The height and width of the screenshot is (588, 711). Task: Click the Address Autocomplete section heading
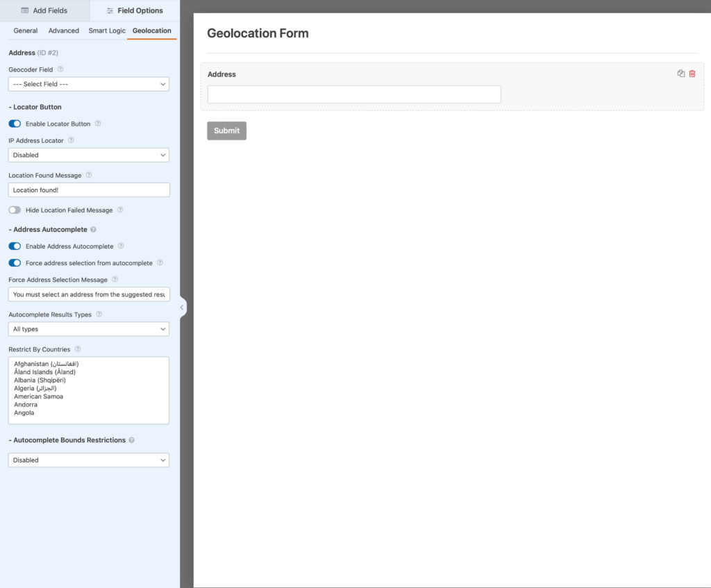pos(48,229)
